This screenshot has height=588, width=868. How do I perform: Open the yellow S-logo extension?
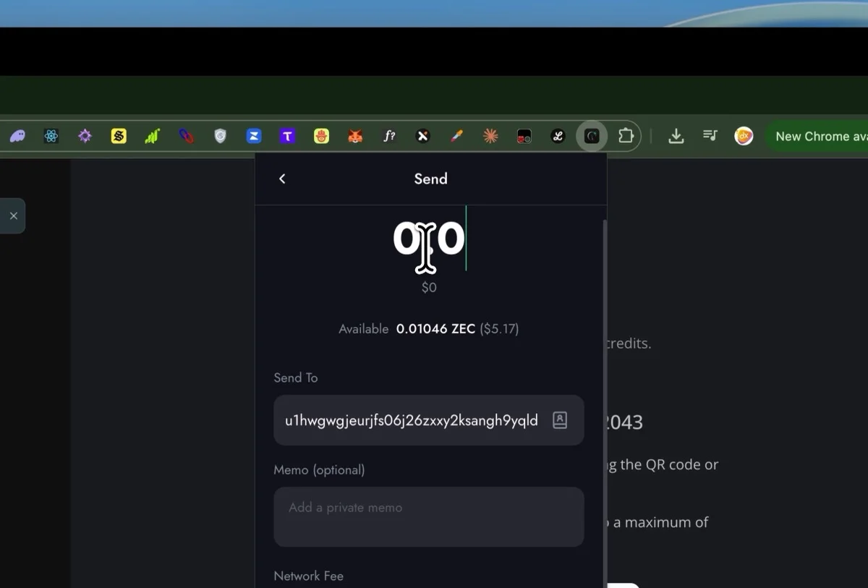119,136
